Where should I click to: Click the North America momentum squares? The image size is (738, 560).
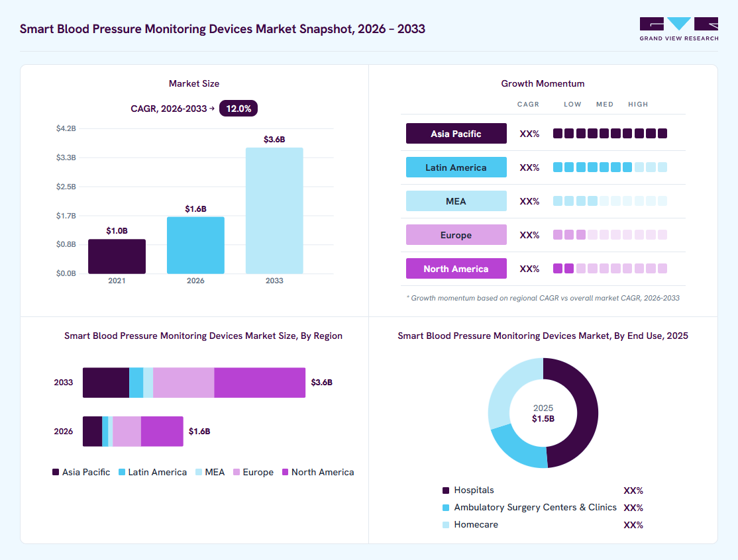tap(610, 269)
